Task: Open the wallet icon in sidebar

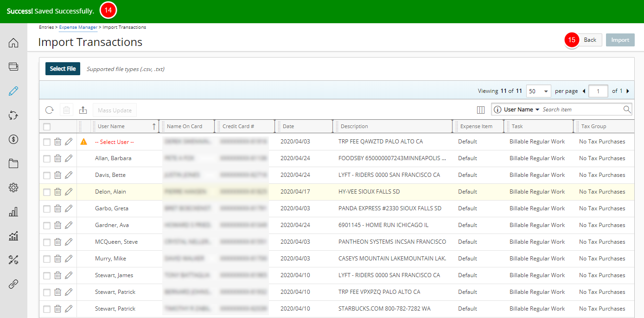Action: (13, 66)
